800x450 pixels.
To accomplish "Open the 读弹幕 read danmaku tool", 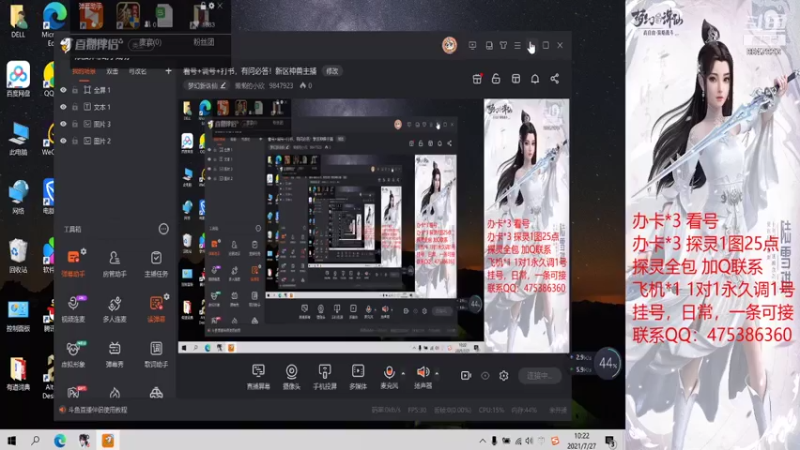I will (156, 308).
